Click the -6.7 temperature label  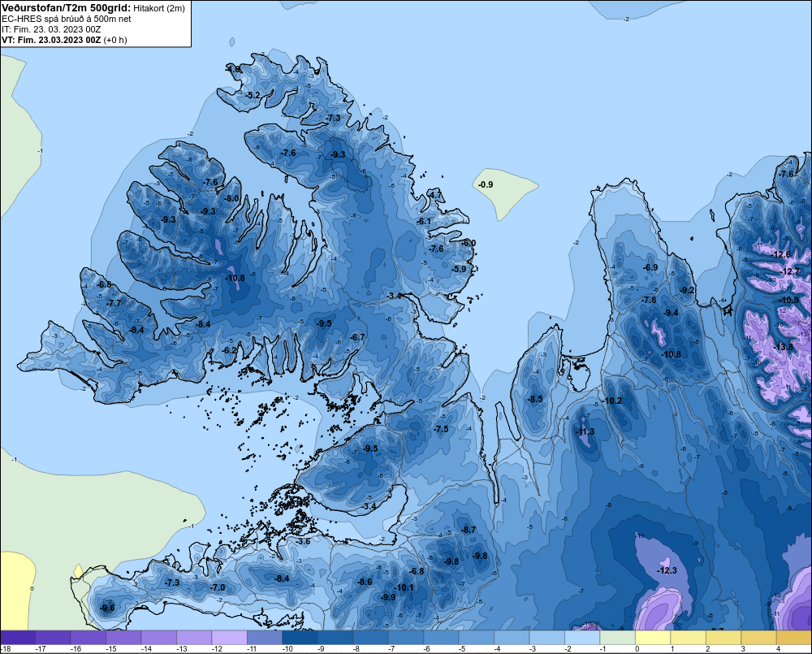(357, 337)
